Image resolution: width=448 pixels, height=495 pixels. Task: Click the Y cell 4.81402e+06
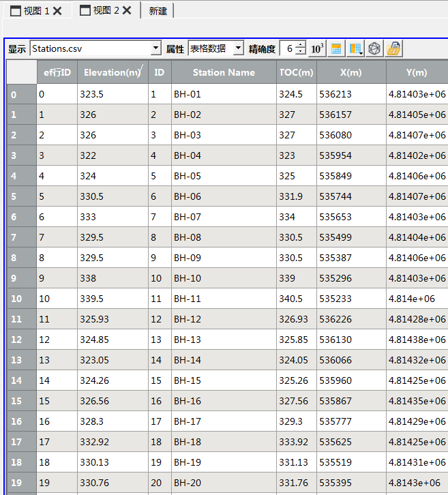417,155
